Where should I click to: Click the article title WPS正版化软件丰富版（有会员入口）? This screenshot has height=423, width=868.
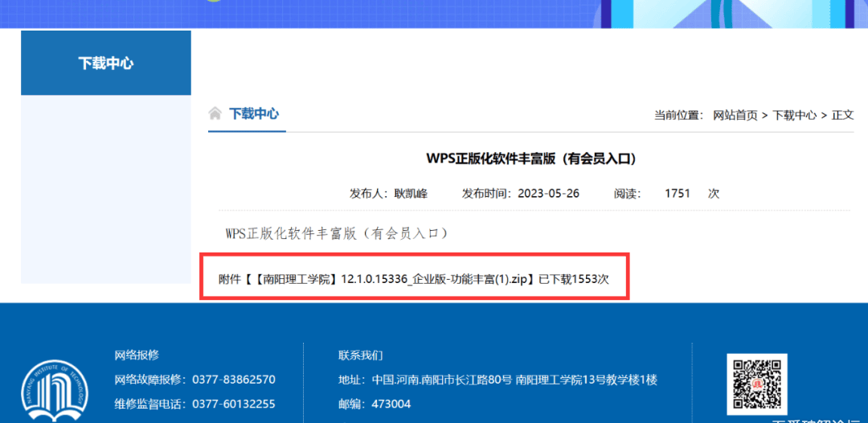click(x=531, y=159)
